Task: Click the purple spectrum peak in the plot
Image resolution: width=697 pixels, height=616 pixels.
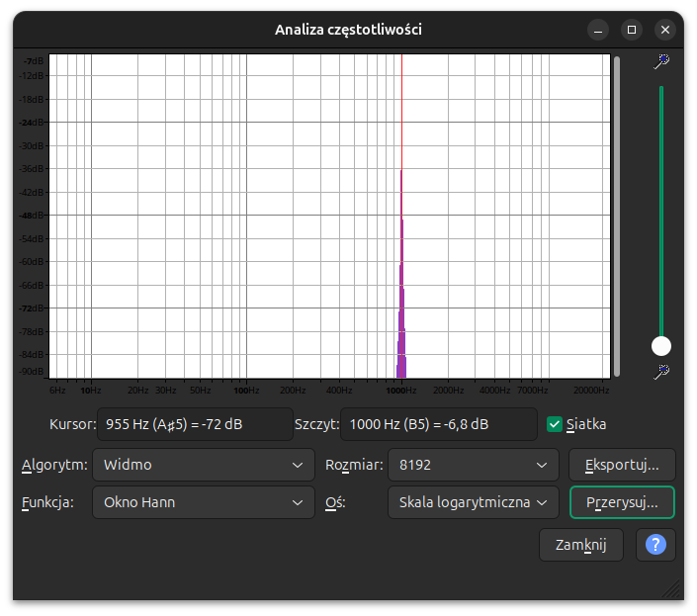Action: 401,311
